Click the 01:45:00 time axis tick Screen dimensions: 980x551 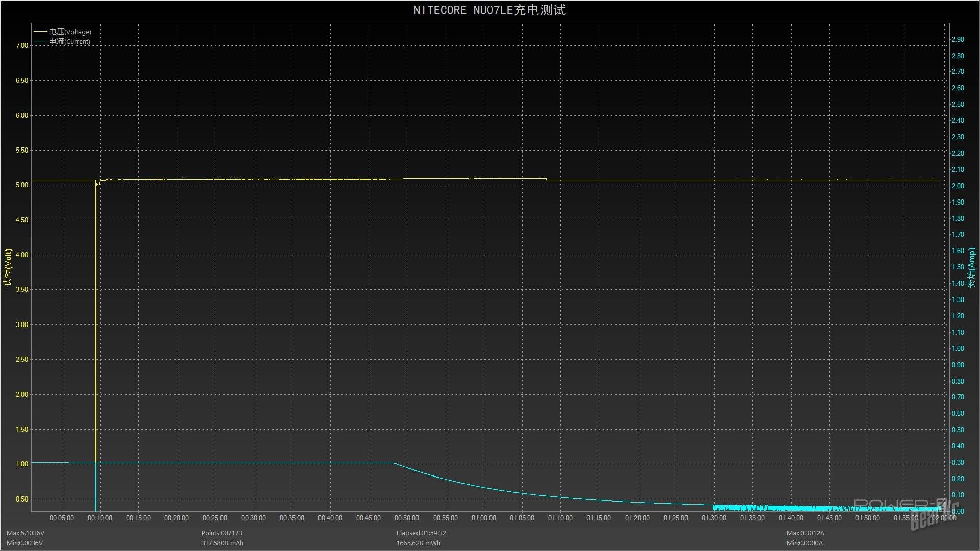829,518
